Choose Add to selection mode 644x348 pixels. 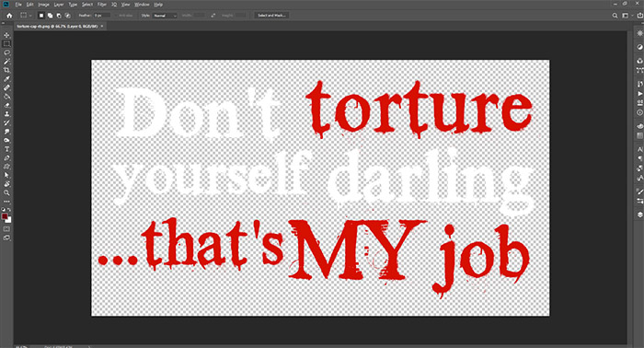pos(50,16)
